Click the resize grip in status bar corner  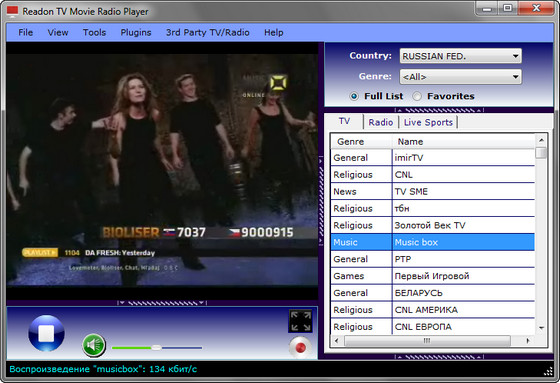click(548, 371)
